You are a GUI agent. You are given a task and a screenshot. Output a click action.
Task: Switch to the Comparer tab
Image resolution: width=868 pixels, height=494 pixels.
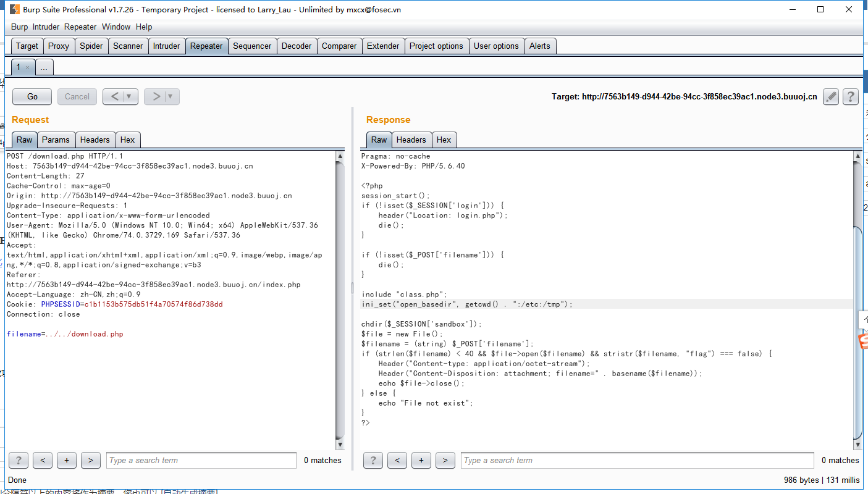tap(339, 46)
